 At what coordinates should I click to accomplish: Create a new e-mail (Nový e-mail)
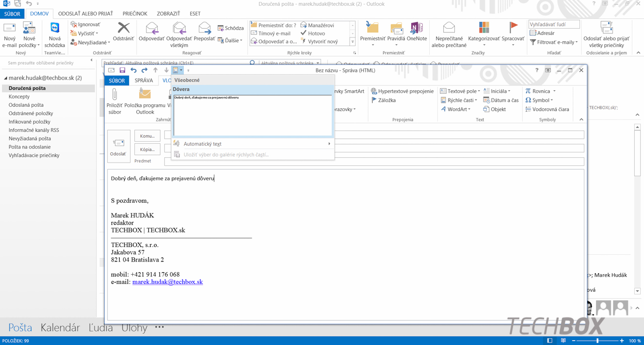click(9, 35)
